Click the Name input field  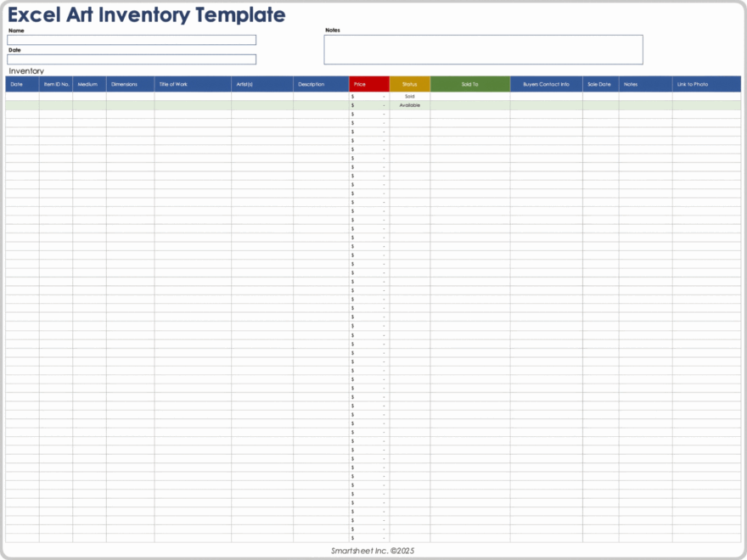point(132,40)
